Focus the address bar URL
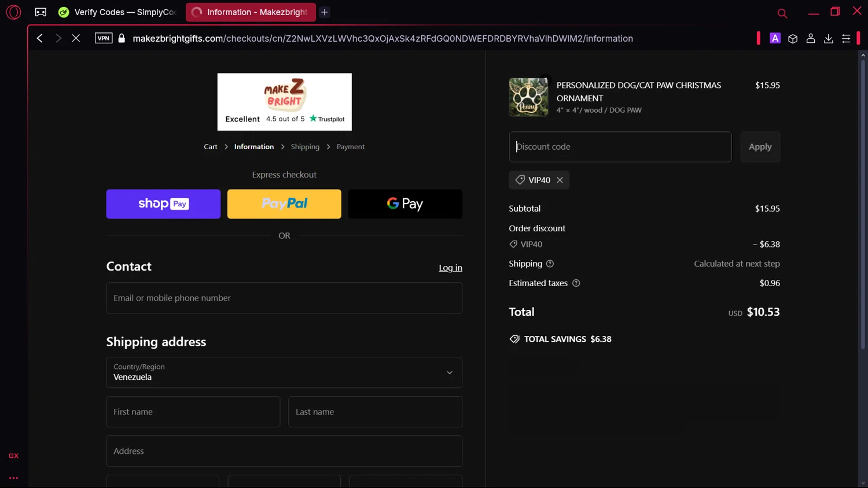 [382, 38]
